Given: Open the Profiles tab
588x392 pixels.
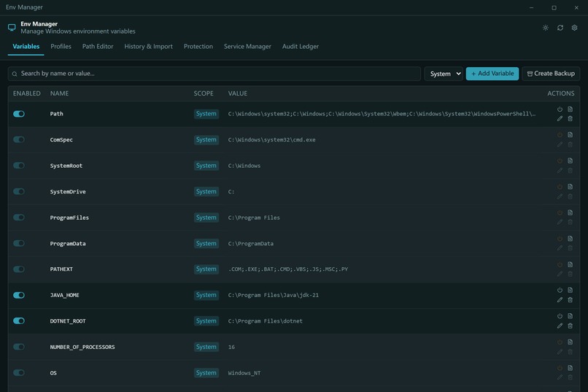Looking at the screenshot, I should tap(61, 47).
